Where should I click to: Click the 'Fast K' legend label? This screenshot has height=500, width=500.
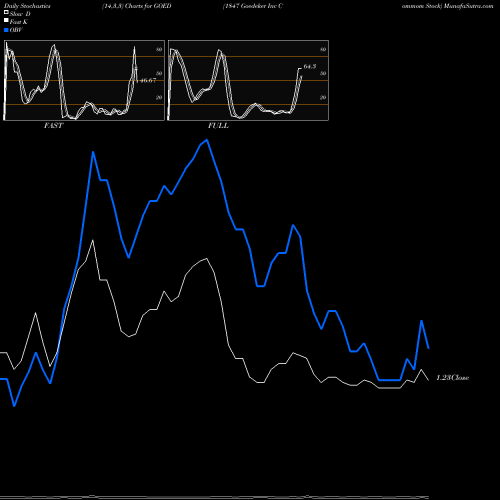[x=19, y=22]
